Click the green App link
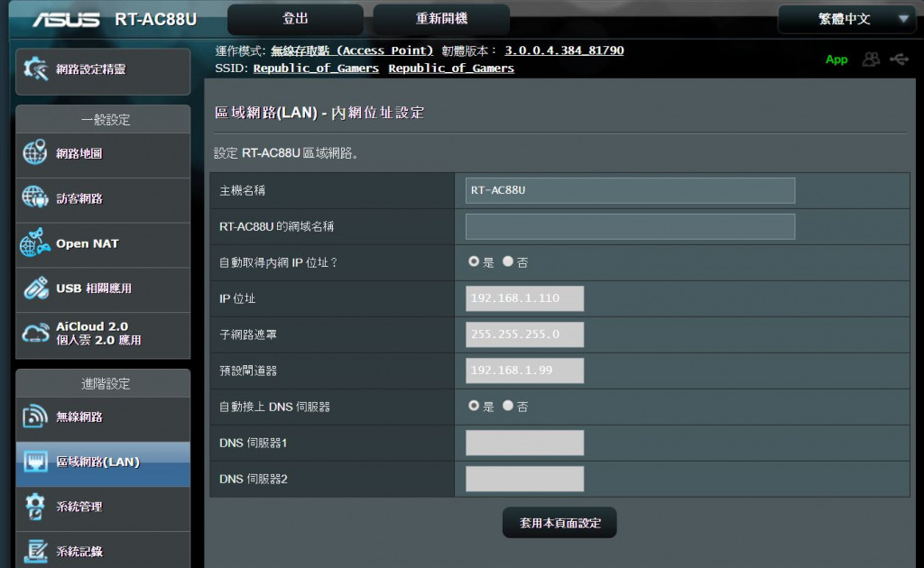 tap(836, 60)
